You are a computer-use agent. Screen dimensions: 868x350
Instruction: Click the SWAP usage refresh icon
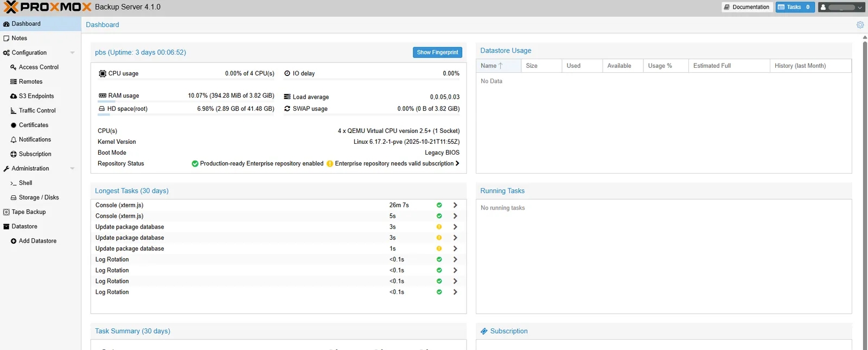tap(288, 109)
